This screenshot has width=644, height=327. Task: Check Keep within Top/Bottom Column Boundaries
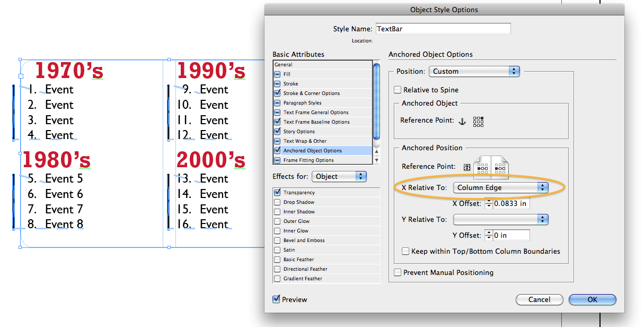coord(405,251)
